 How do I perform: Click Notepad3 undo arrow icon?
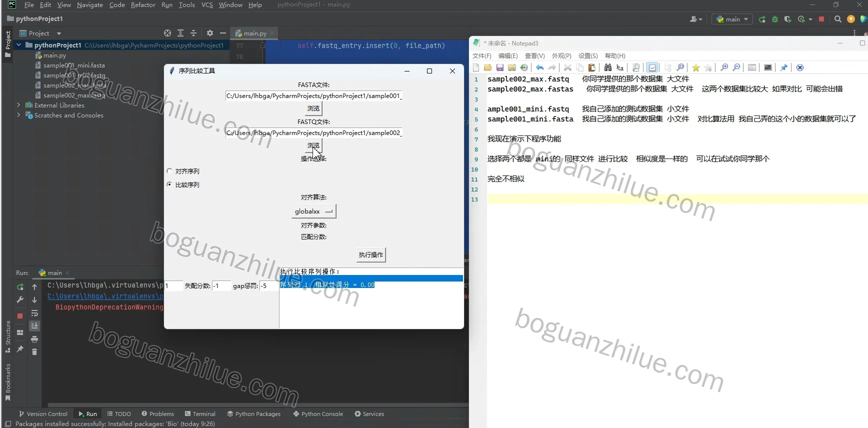coord(539,67)
